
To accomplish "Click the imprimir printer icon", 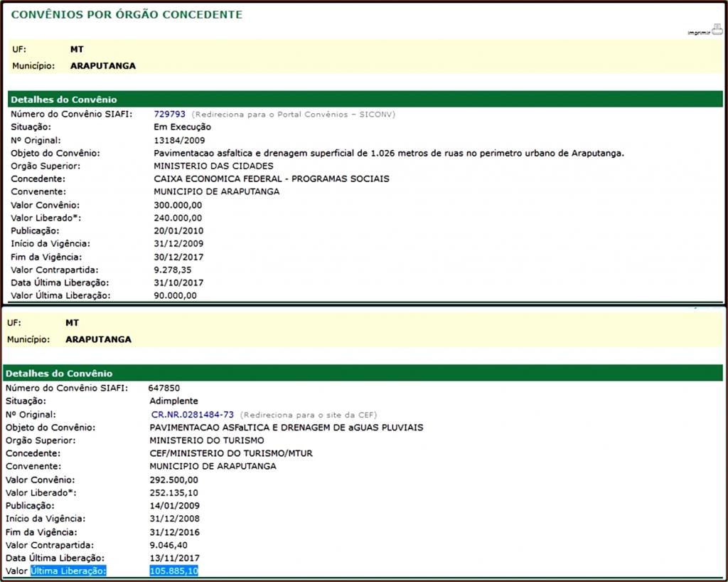I will pos(716,29).
